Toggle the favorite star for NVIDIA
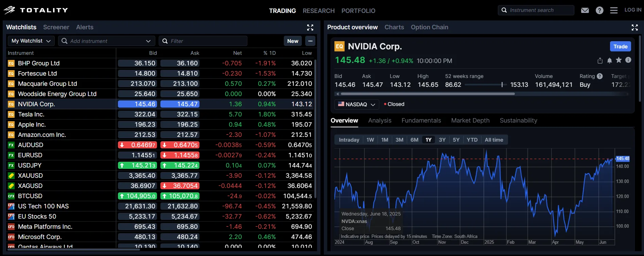This screenshot has width=644, height=256. tap(619, 60)
